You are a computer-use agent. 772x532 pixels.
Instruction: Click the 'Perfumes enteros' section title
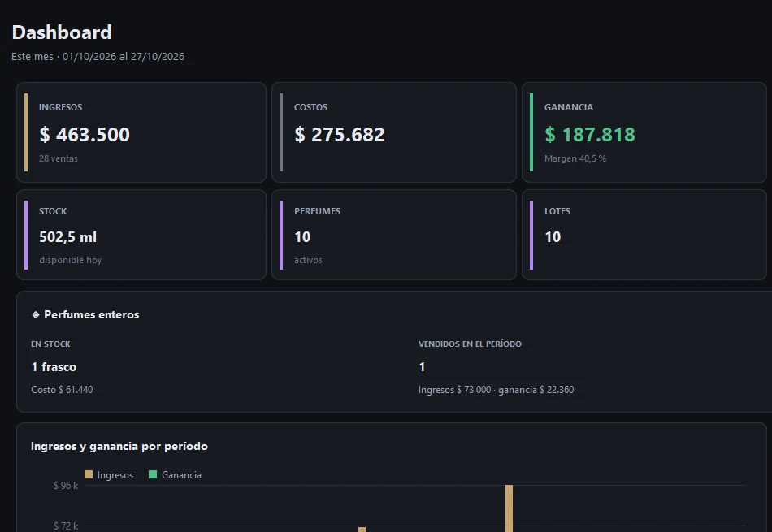92,314
